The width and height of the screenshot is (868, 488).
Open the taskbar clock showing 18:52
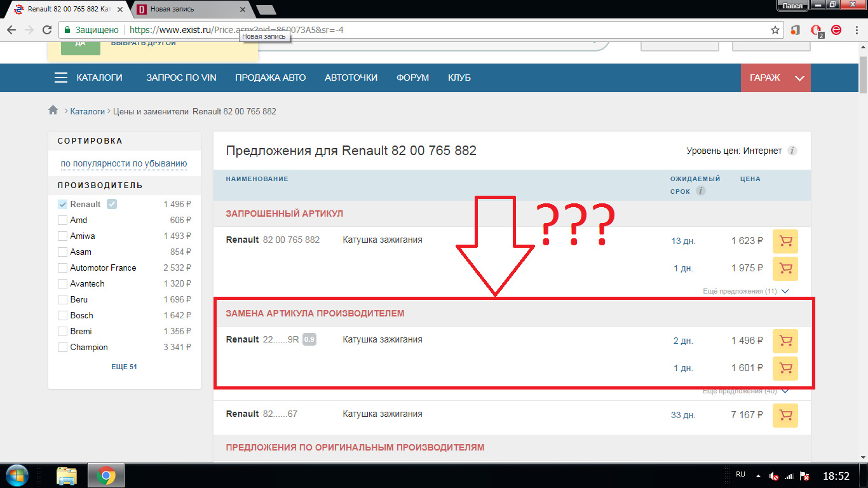tap(836, 475)
